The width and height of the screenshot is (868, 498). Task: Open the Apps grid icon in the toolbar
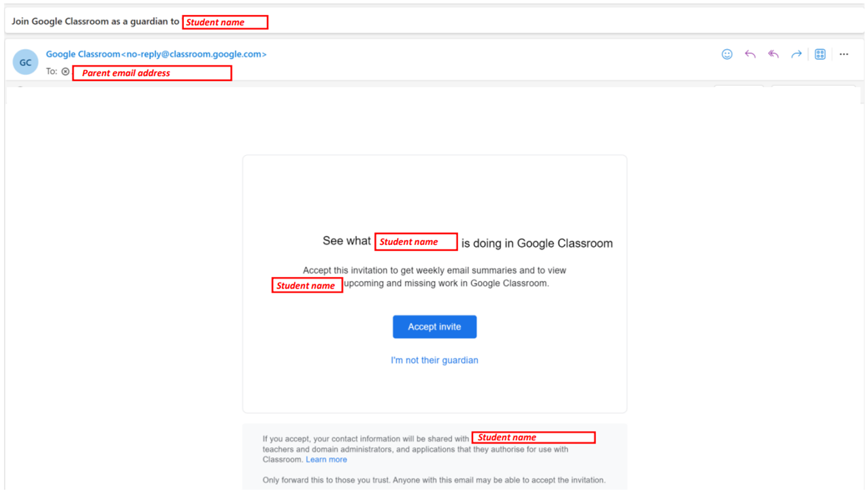[820, 54]
